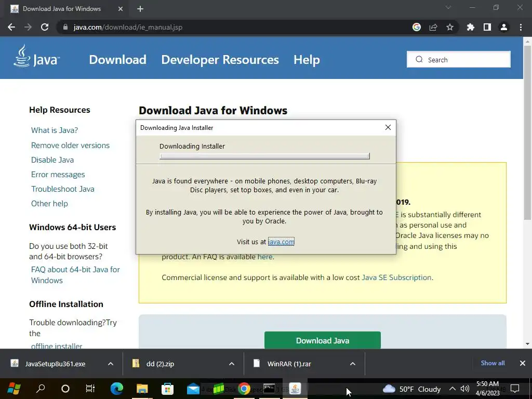Viewport: 532px width, 399px height.
Task: Toggle the browser side panel
Action: pyautogui.click(x=487, y=27)
